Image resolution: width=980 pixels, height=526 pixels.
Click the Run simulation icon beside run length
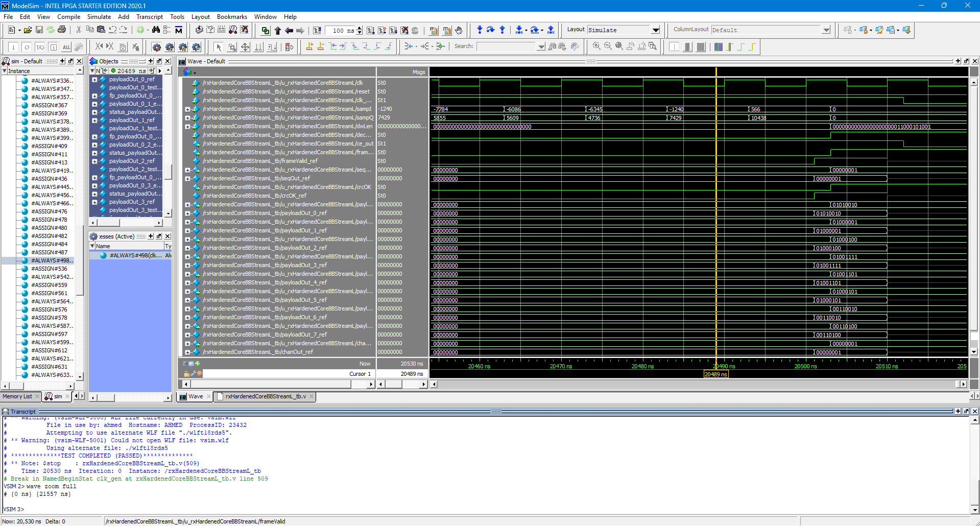coord(371,30)
